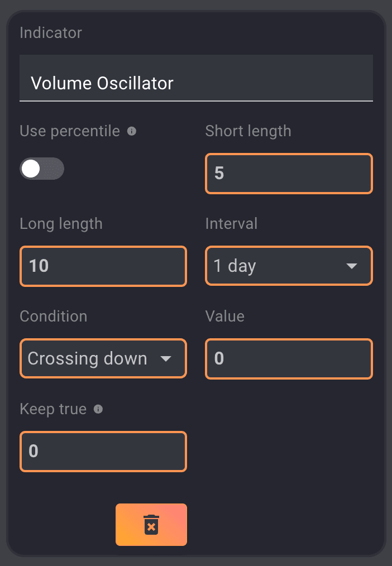The width and height of the screenshot is (392, 566).
Task: Select the Volume Oscillator indicator field
Action: pyautogui.click(x=196, y=83)
